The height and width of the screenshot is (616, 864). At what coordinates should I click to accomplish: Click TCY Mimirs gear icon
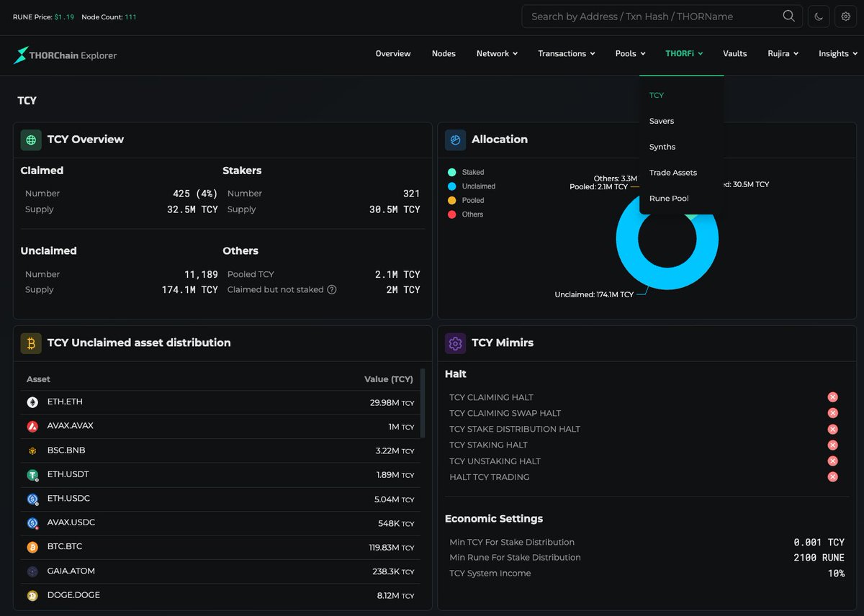455,343
